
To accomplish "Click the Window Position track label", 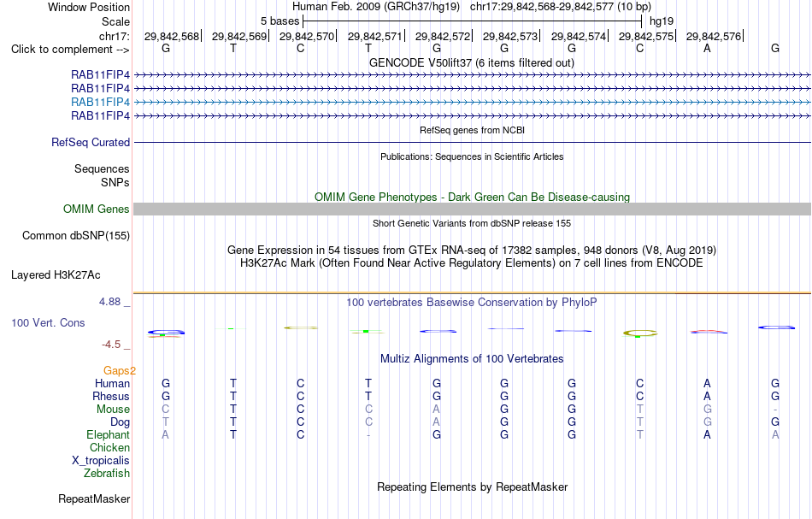I will pos(89,7).
